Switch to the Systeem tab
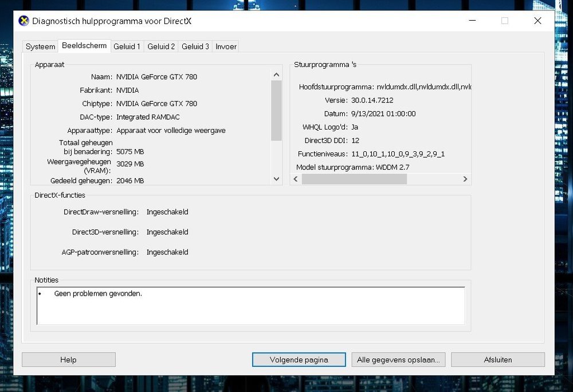This screenshot has height=392, width=573. pos(40,46)
